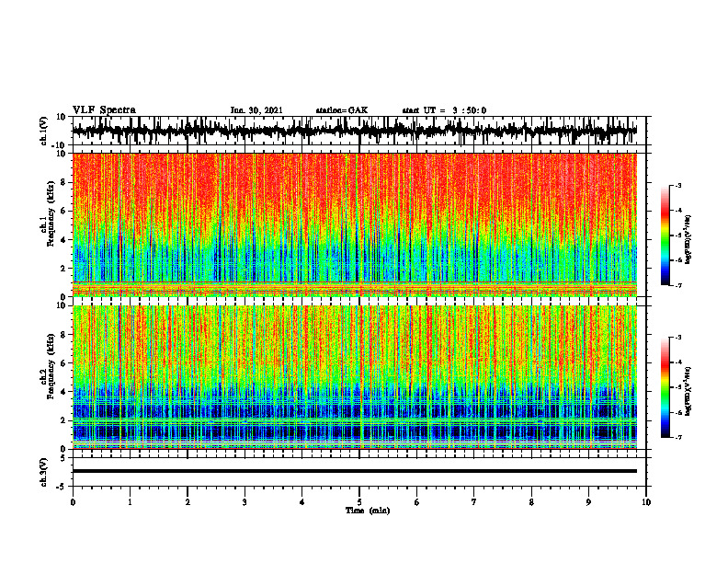Click the '6' kHz tick on ch.2 spectrogram axis

63,363
